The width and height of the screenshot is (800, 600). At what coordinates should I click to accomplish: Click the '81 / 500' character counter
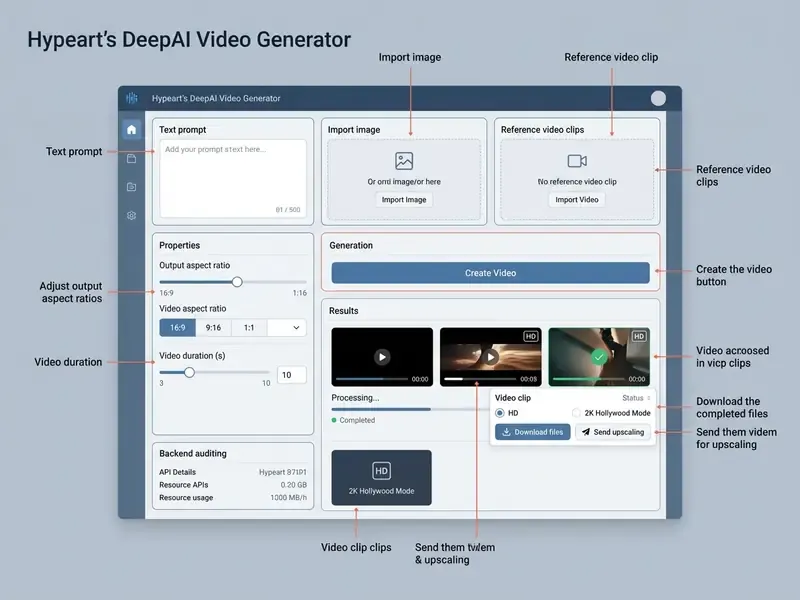point(288,210)
